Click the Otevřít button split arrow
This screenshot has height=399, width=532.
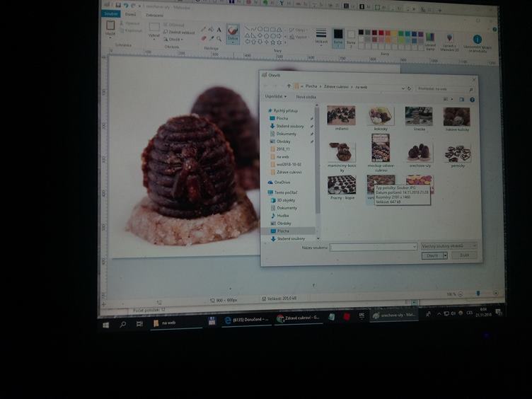pyautogui.click(x=445, y=255)
